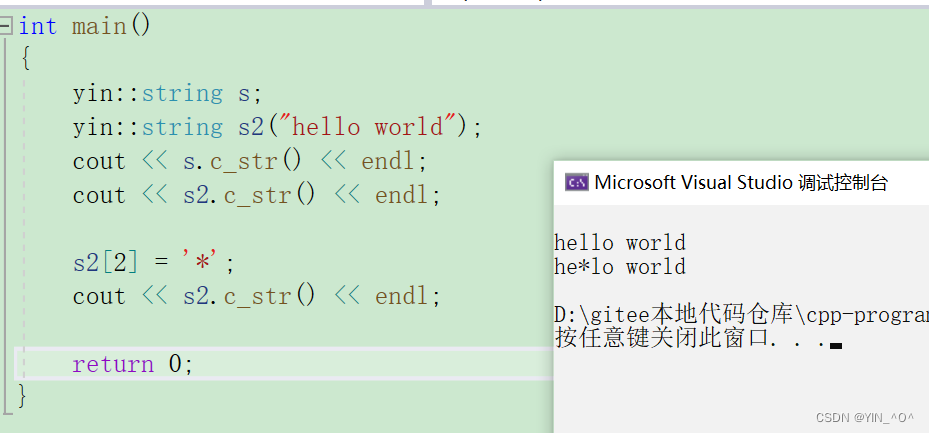Image resolution: width=929 pixels, height=433 pixels.
Task: Click the he*lo world console output line
Action: tap(620, 267)
